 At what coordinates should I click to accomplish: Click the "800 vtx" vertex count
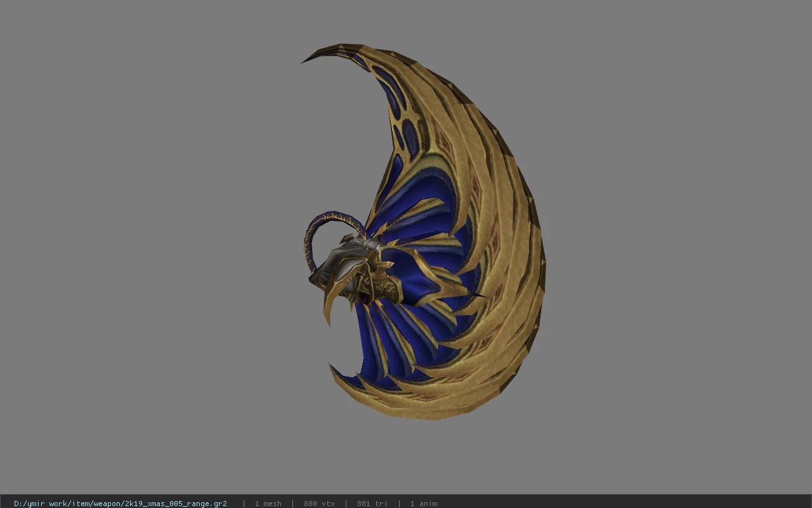319,504
